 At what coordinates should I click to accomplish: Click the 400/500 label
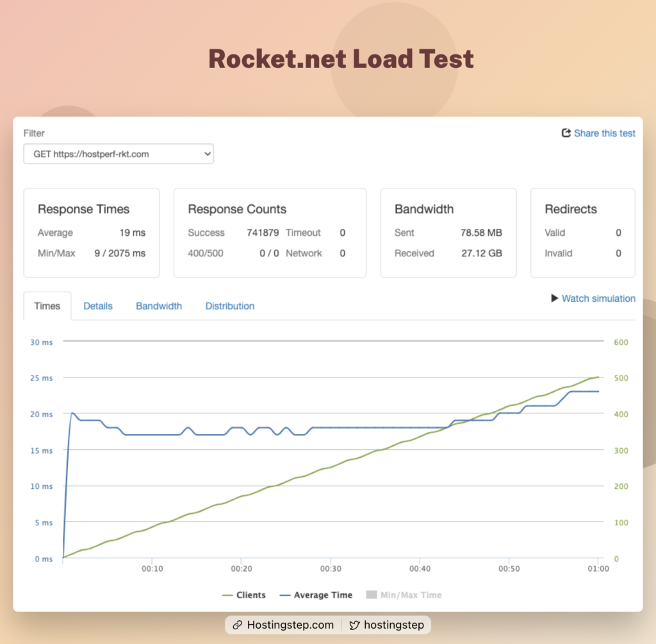pyautogui.click(x=206, y=253)
